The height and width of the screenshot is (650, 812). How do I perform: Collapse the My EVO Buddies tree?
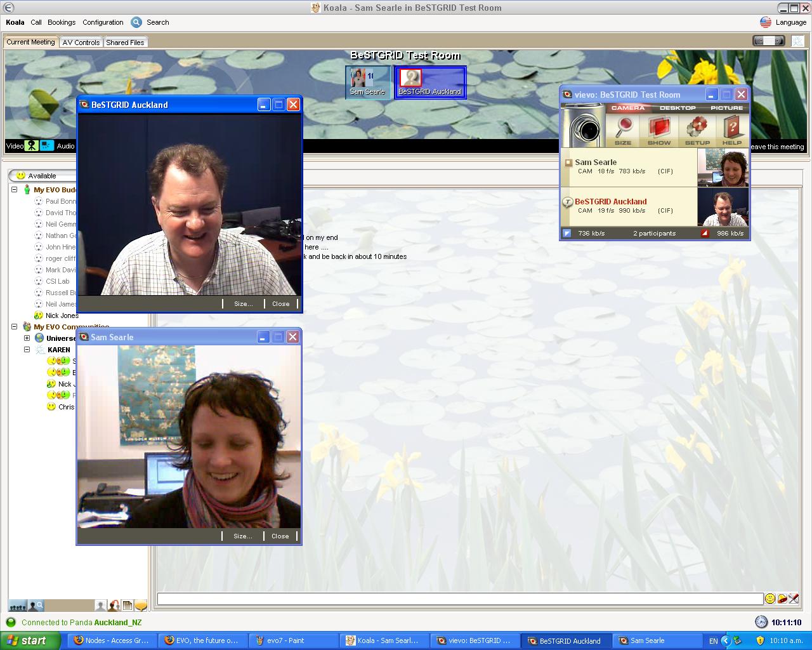tap(14, 190)
